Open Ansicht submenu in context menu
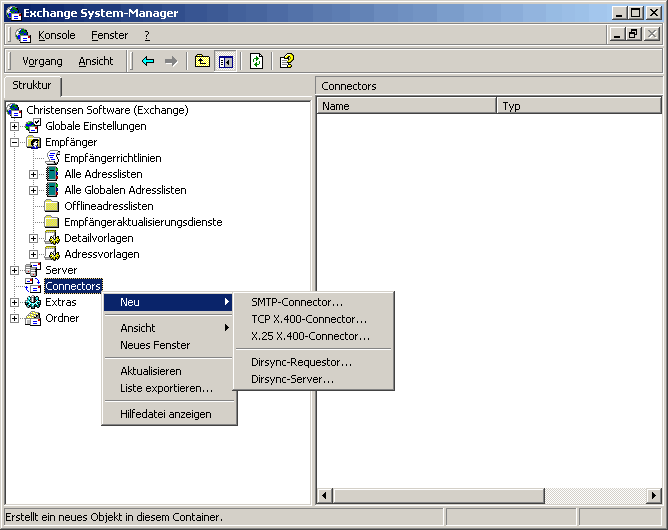The width and height of the screenshot is (668, 530). pyautogui.click(x=169, y=328)
